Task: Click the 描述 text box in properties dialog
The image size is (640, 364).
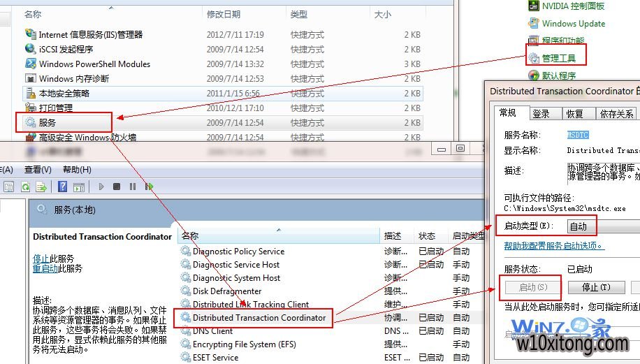Action: 604,173
